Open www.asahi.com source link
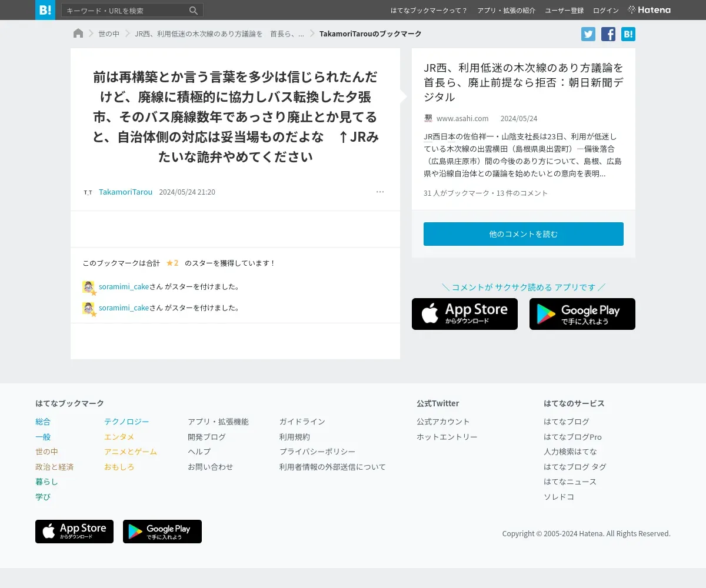This screenshot has width=706, height=588. [462, 118]
